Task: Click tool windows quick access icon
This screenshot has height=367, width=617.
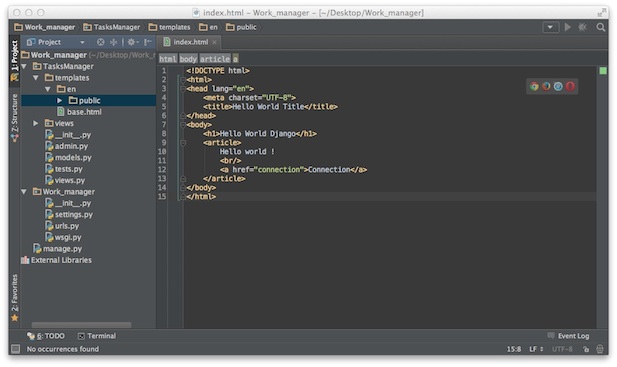Action: tap(15, 349)
